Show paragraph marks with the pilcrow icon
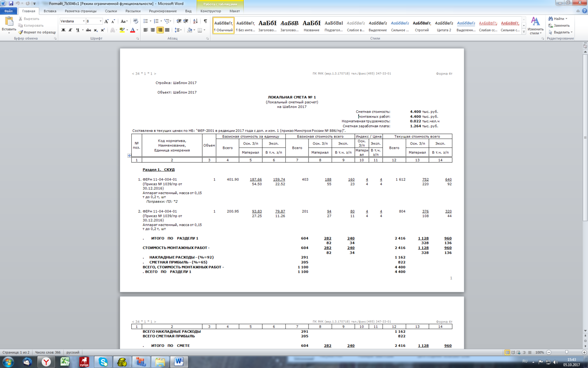The width and height of the screenshot is (588, 368). pos(205,21)
